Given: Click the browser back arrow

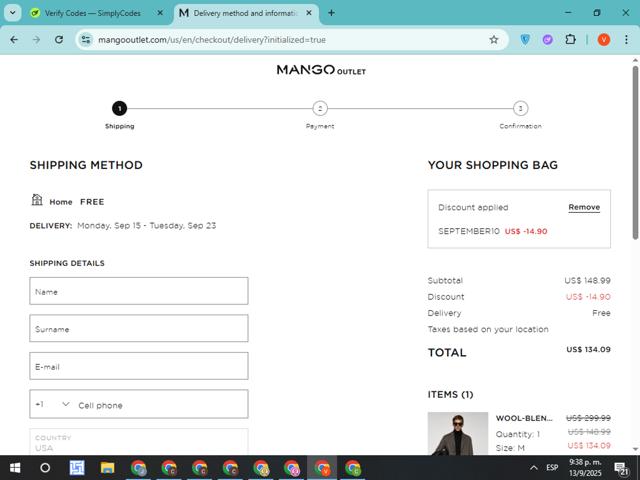Looking at the screenshot, I should pyautogui.click(x=14, y=40).
